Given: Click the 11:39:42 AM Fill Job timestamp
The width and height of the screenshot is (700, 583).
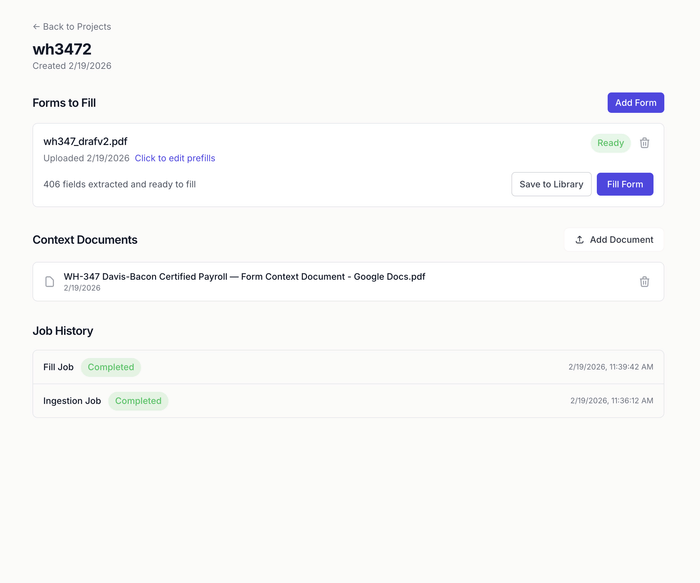Looking at the screenshot, I should (x=610, y=367).
